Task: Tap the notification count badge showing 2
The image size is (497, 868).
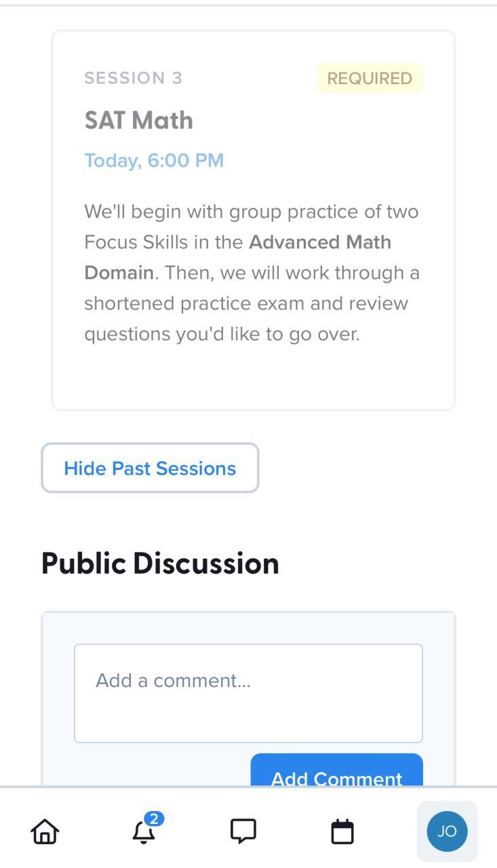Action: point(154,818)
